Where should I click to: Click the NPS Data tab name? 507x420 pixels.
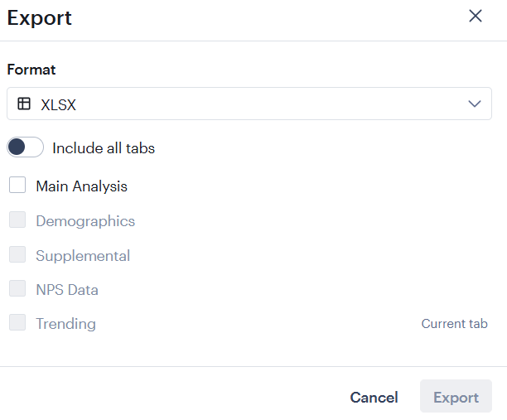[67, 290]
